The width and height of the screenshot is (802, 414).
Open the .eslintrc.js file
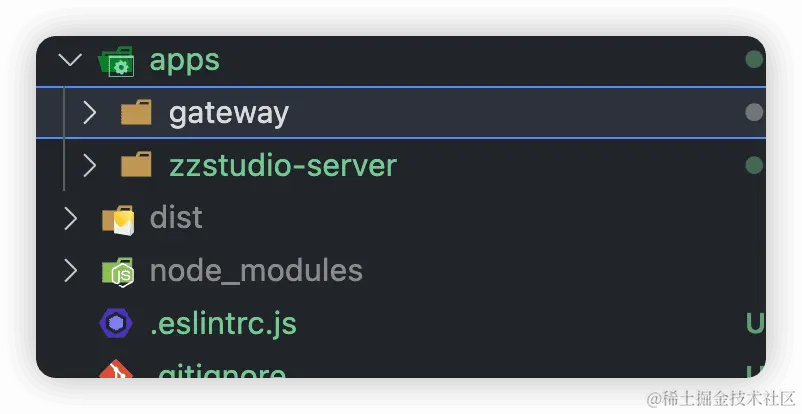224,324
